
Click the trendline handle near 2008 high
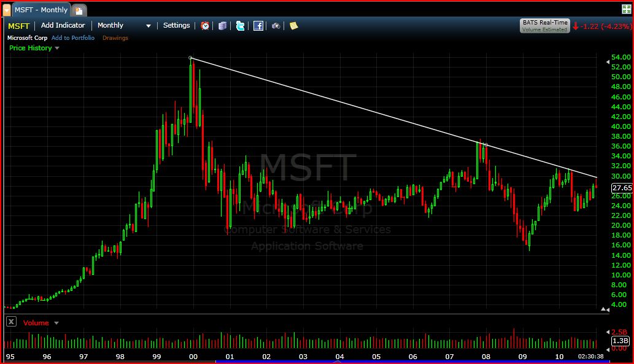pyautogui.click(x=486, y=145)
